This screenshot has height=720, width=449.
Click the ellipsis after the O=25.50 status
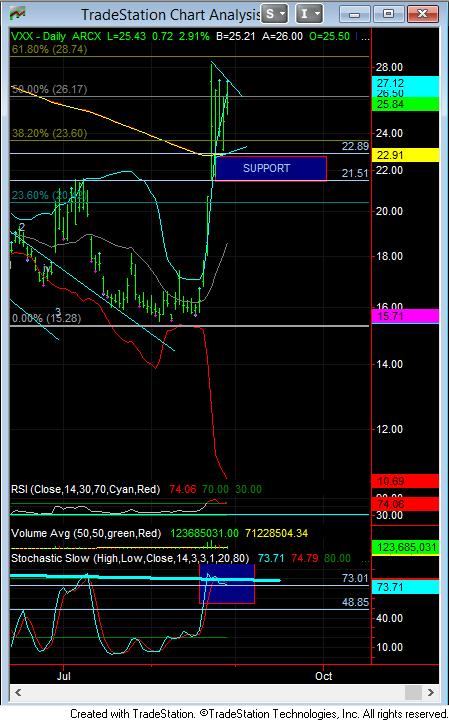(x=365, y=37)
